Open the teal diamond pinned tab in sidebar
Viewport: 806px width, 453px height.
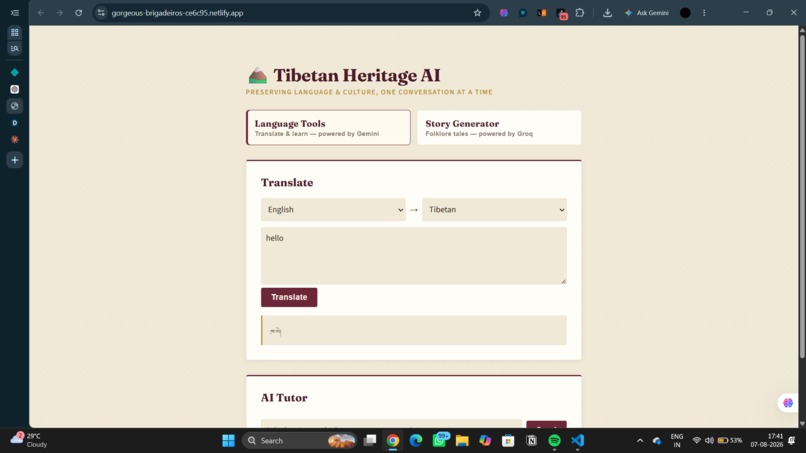[14, 73]
